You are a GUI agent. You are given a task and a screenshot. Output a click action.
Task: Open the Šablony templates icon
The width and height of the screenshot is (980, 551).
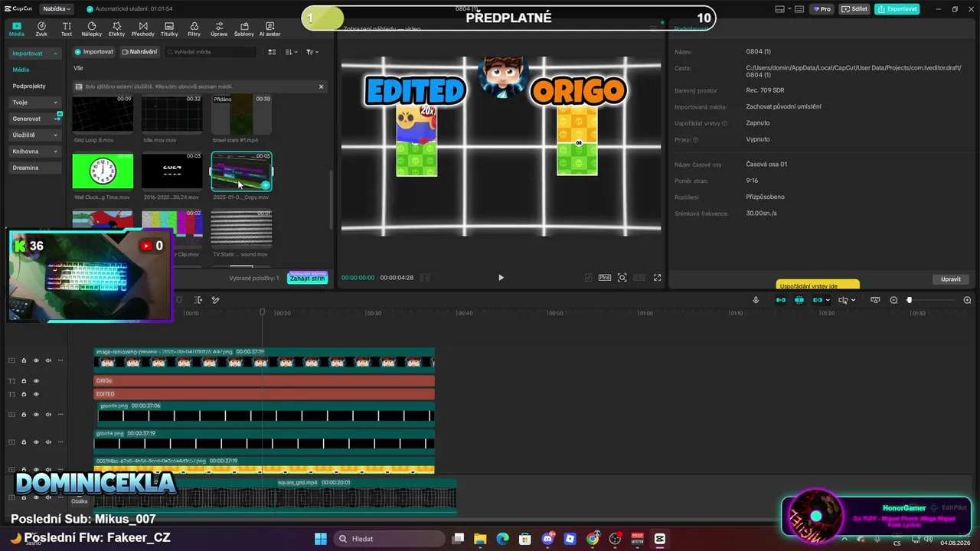tap(243, 26)
